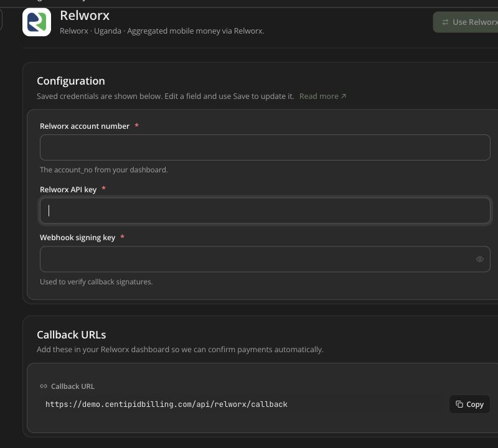Click "Used to verify callback signatures." hint

96,282
